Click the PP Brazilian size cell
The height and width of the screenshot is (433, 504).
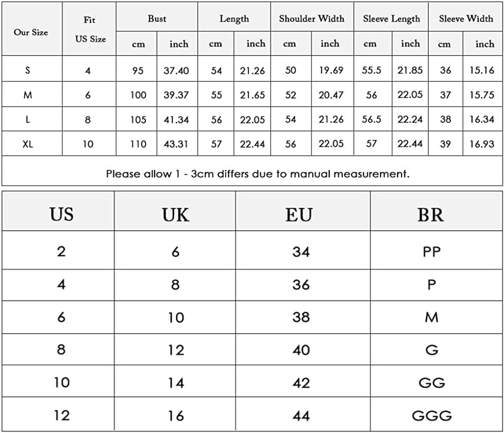coord(432,251)
